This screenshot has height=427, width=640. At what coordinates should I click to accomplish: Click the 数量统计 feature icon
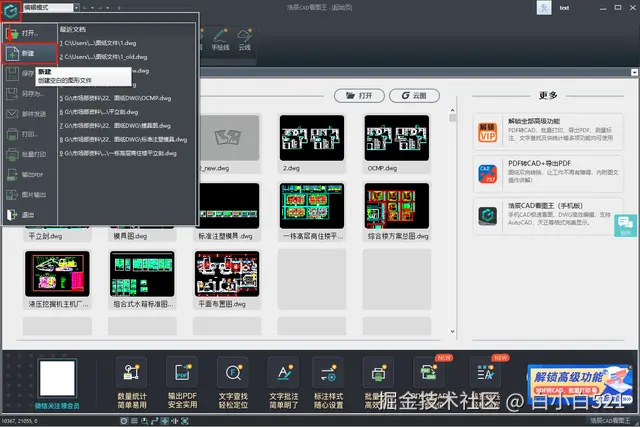point(131,373)
